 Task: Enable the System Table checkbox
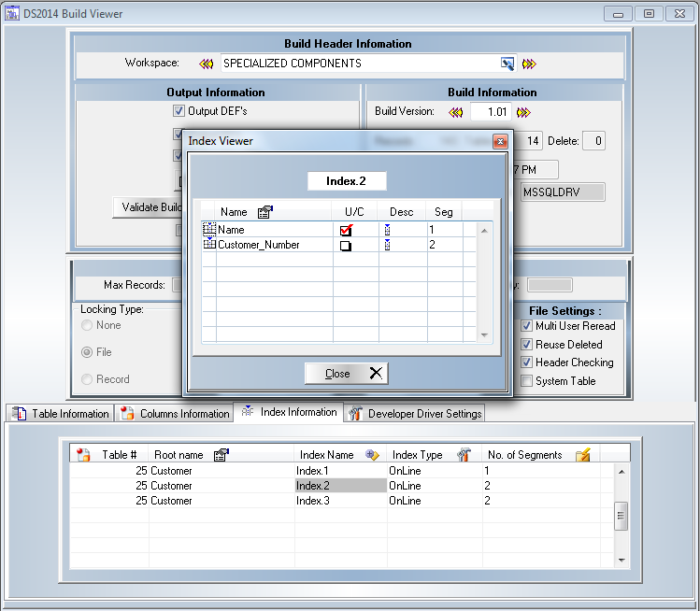[x=527, y=381]
